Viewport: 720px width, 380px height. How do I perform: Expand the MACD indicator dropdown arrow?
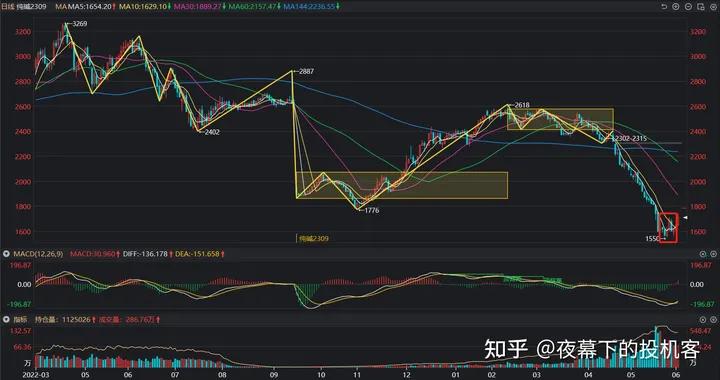[7, 254]
